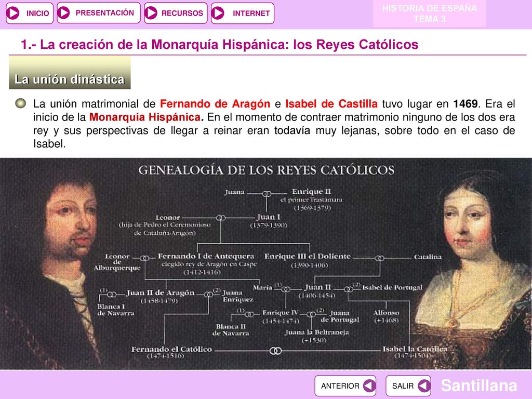Click 'Blanca I de Navarra' in the chart
Viewport: 532px width, 399px height.
(x=116, y=310)
